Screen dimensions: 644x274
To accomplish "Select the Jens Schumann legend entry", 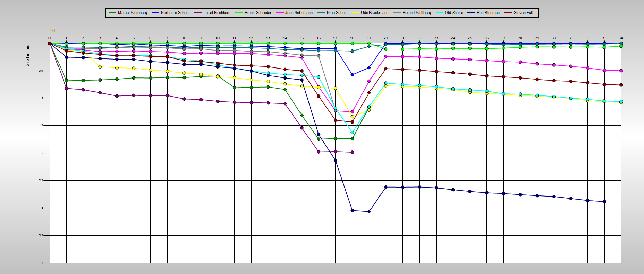I will [x=294, y=13].
